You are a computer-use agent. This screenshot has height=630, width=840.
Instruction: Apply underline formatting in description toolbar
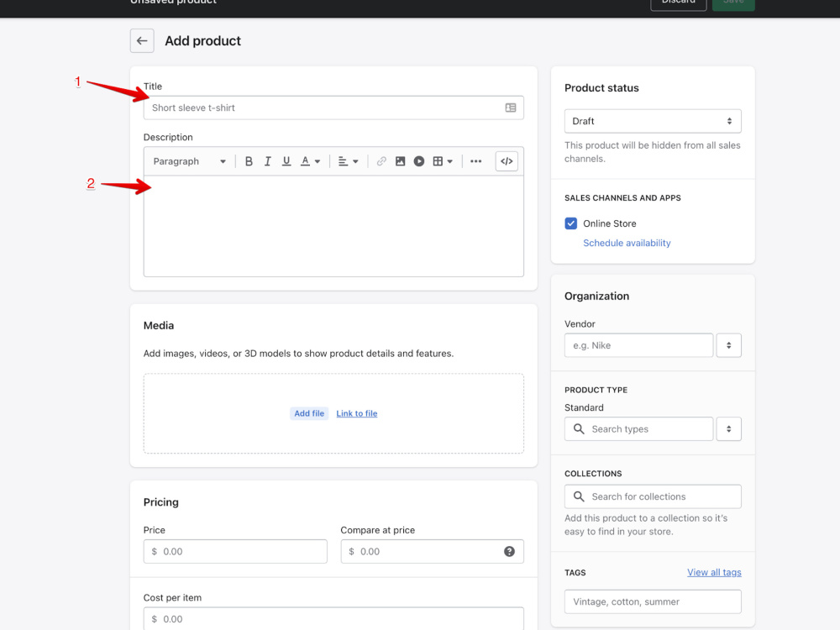tap(286, 161)
